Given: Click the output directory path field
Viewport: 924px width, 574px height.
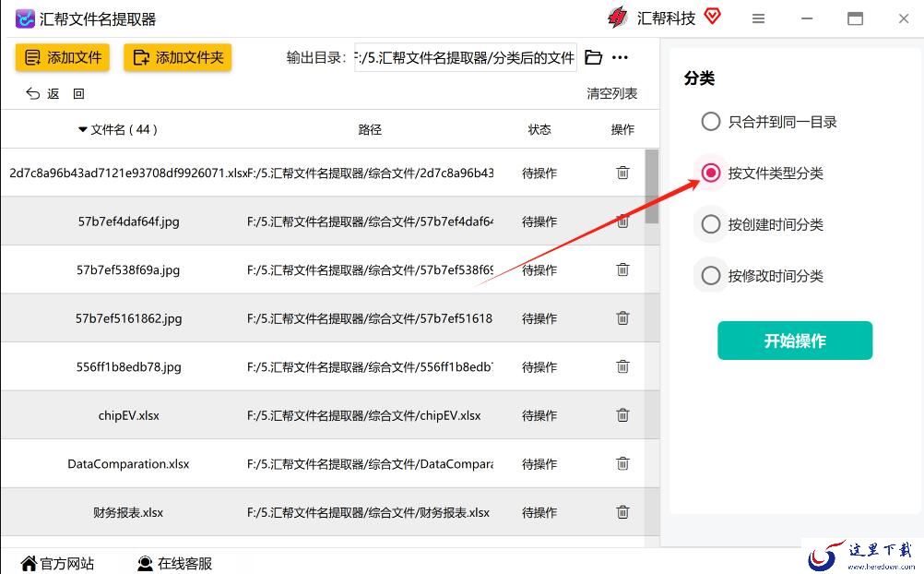Looking at the screenshot, I should click(465, 57).
